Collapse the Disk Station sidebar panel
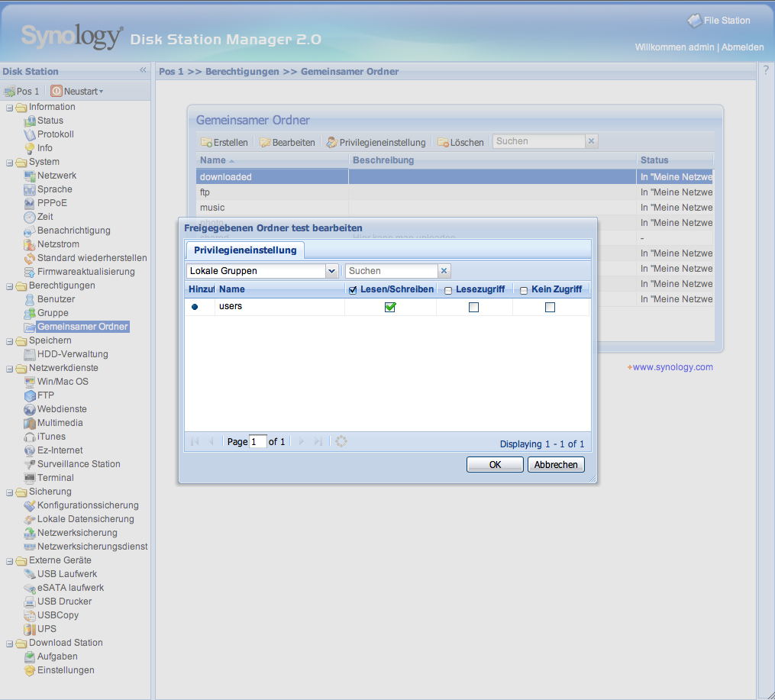 pyautogui.click(x=143, y=70)
